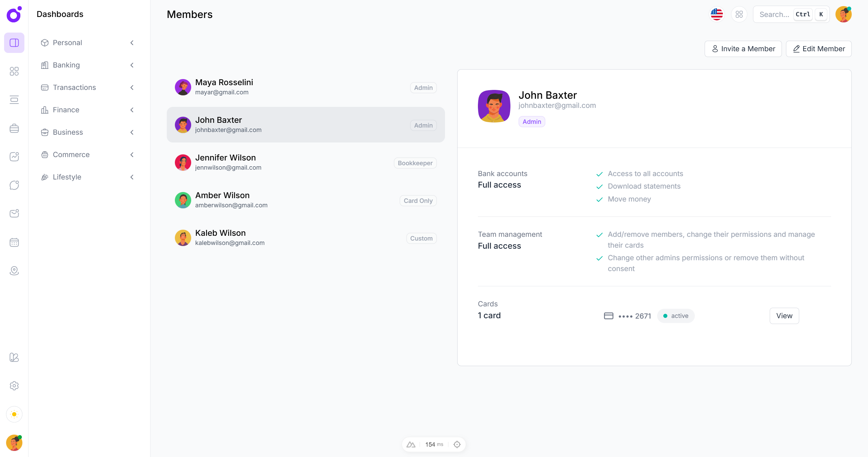
Task: Click the briefcase icon in left rail
Action: click(x=14, y=128)
